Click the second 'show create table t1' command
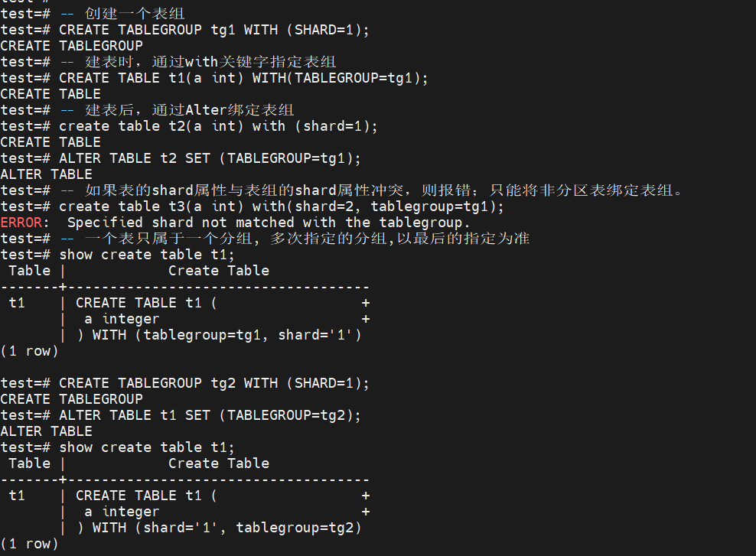The width and height of the screenshot is (756, 556). [147, 447]
